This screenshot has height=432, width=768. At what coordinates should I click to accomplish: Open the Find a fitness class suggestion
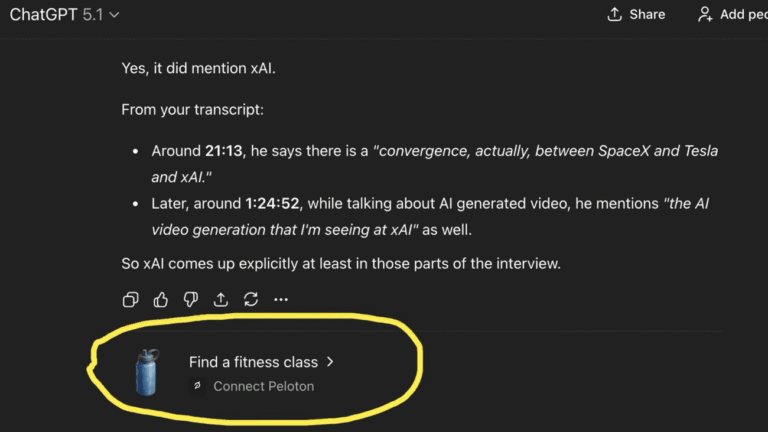click(x=253, y=362)
